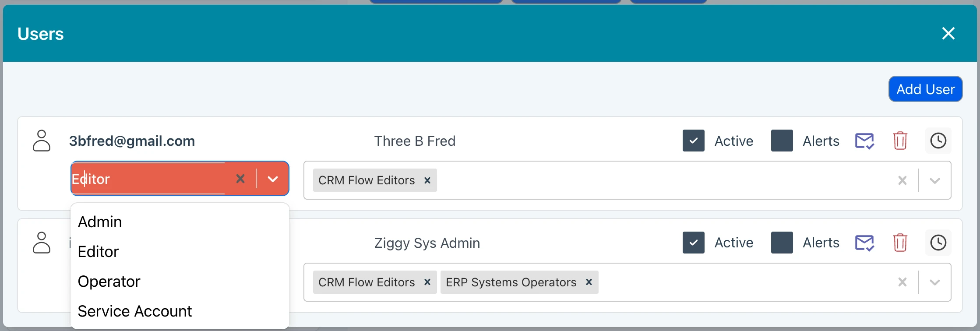Delete user 3bfred@gmail.com with trash icon
The image size is (980, 331).
(900, 141)
